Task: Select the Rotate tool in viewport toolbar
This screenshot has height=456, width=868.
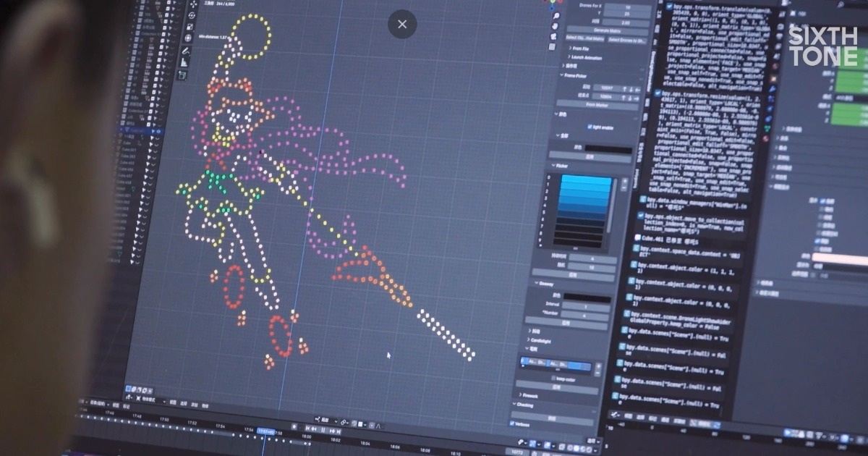Action: 192,15
